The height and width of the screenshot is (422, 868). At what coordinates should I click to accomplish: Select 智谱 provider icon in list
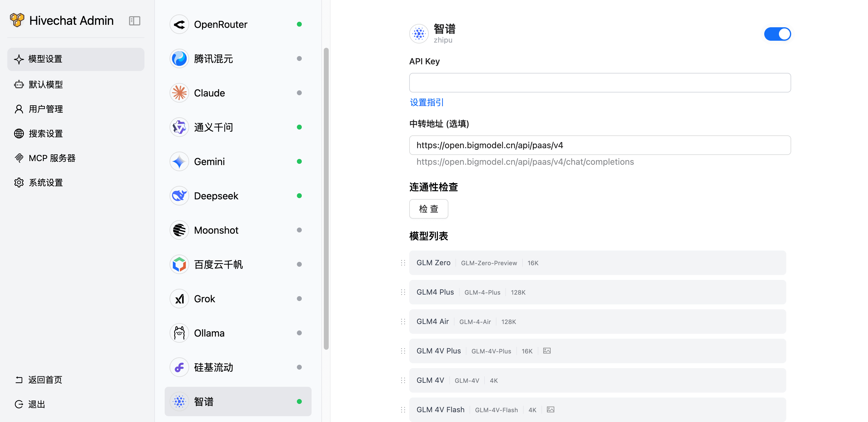coord(179,401)
